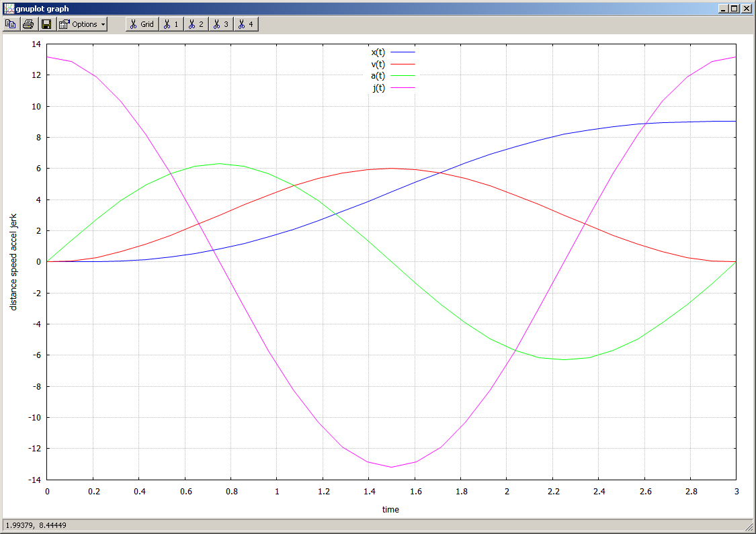Select the scissors 4 toolbar icon
This screenshot has width=756, height=534.
point(244,24)
